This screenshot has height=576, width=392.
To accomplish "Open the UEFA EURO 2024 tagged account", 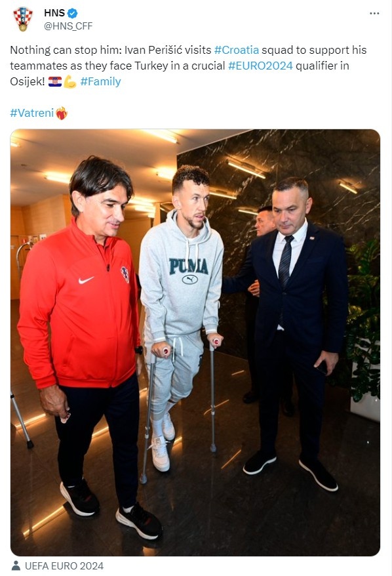I will click(x=64, y=566).
